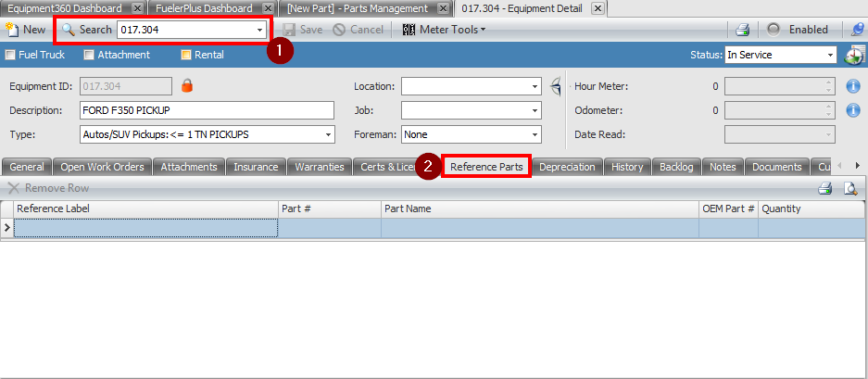Click the Odometer info icon
Image resolution: width=868 pixels, height=379 pixels.
(854, 110)
